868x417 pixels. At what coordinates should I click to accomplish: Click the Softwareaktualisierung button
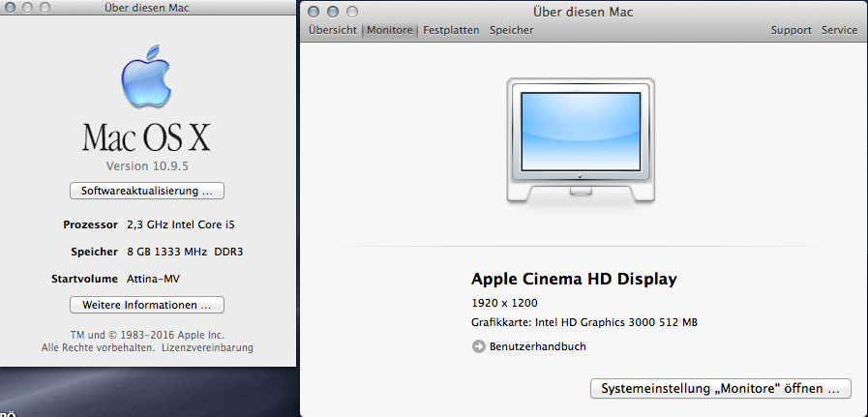[147, 191]
